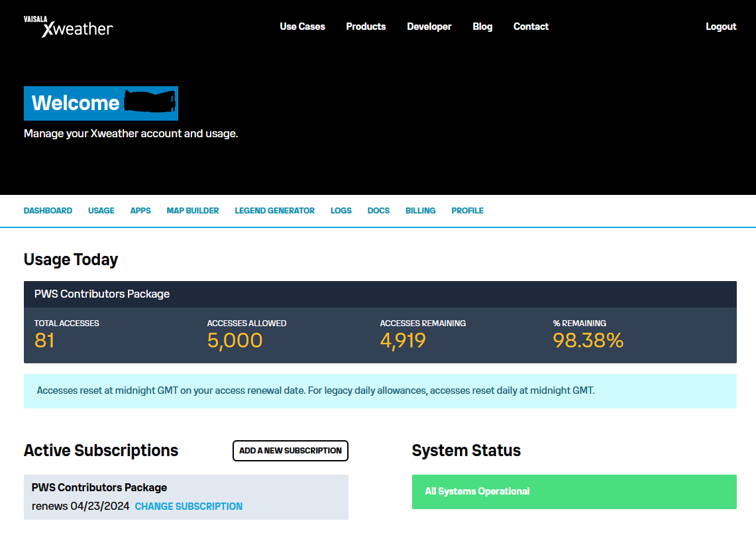Click the PWS Contributors Package usage header
The height and width of the screenshot is (533, 756).
380,294
